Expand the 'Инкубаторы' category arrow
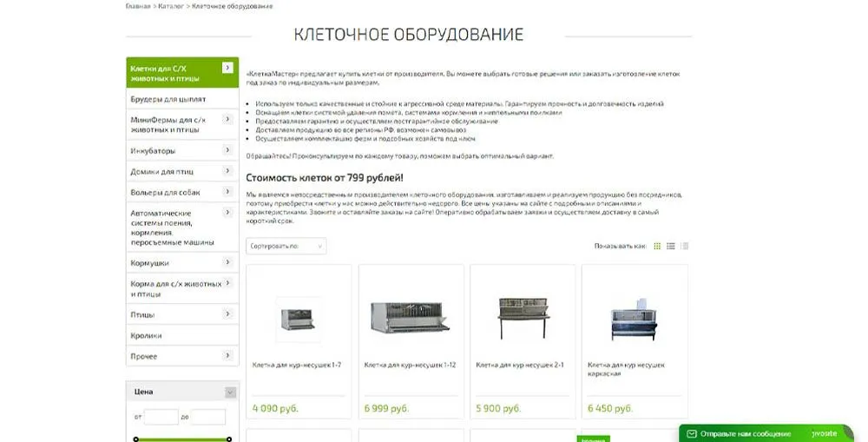This screenshot has height=442, width=868. pyautogui.click(x=227, y=150)
